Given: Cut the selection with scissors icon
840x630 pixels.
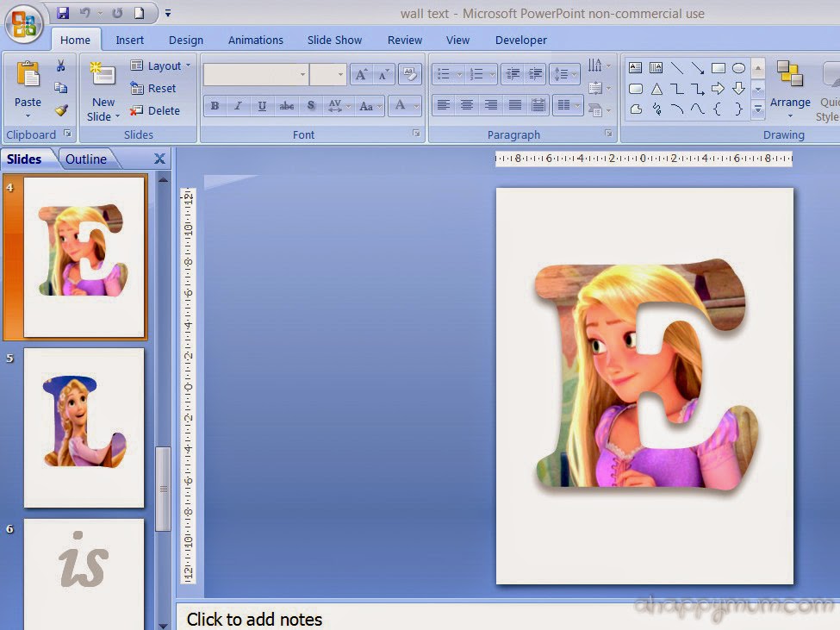Looking at the screenshot, I should pyautogui.click(x=61, y=65).
